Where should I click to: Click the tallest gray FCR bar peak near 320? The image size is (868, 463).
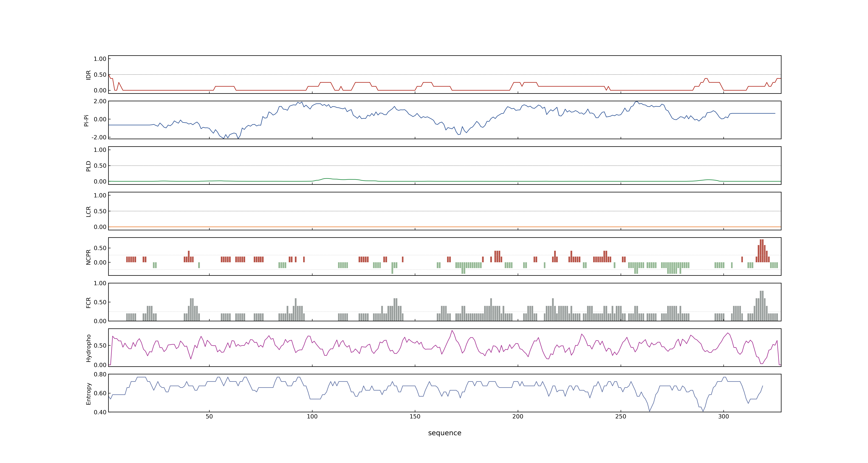point(761,306)
